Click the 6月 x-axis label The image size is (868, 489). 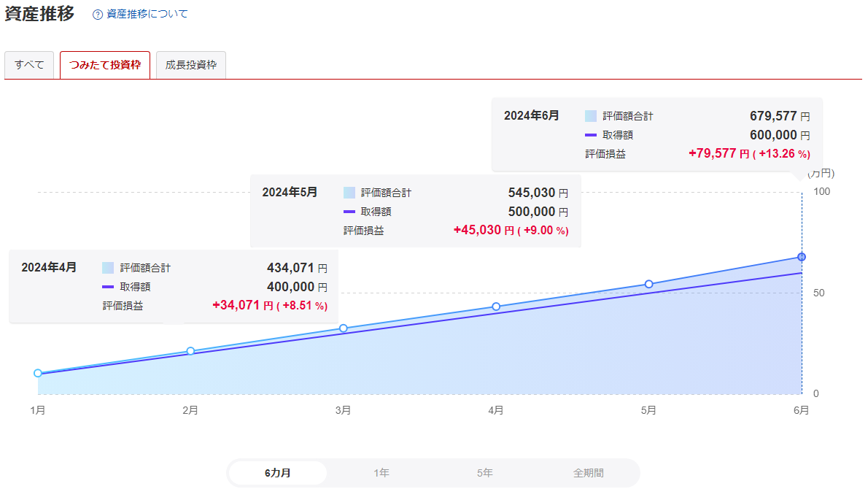(x=801, y=411)
